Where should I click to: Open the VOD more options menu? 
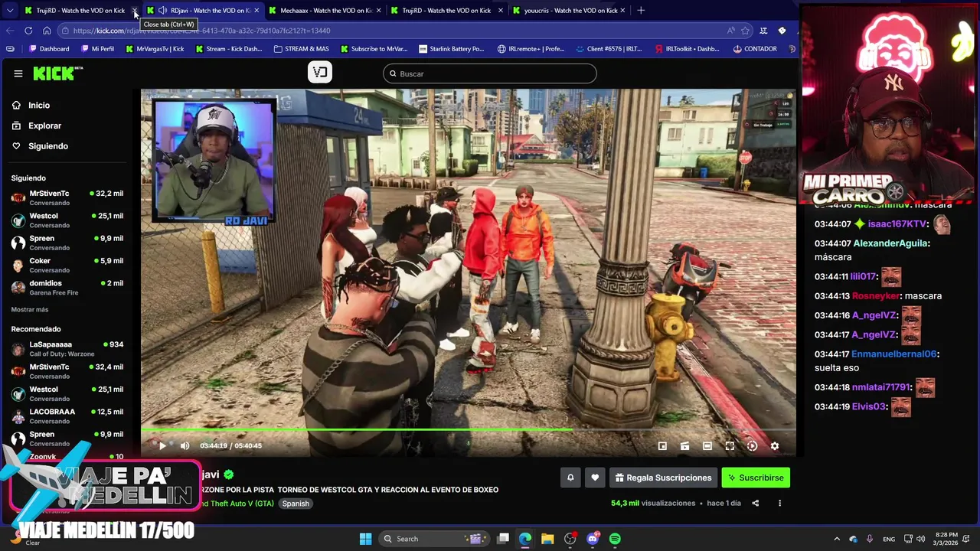(x=779, y=503)
